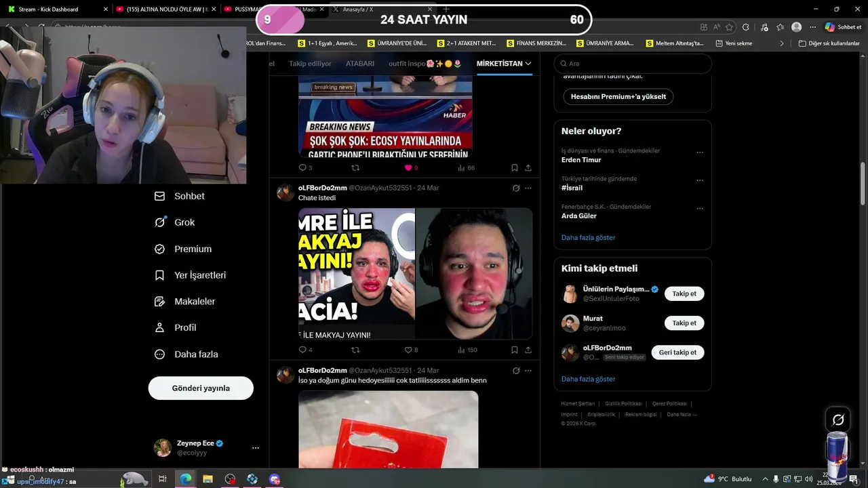868x488 pixels.
Task: Open Task View in taskbar
Action: coord(163,479)
